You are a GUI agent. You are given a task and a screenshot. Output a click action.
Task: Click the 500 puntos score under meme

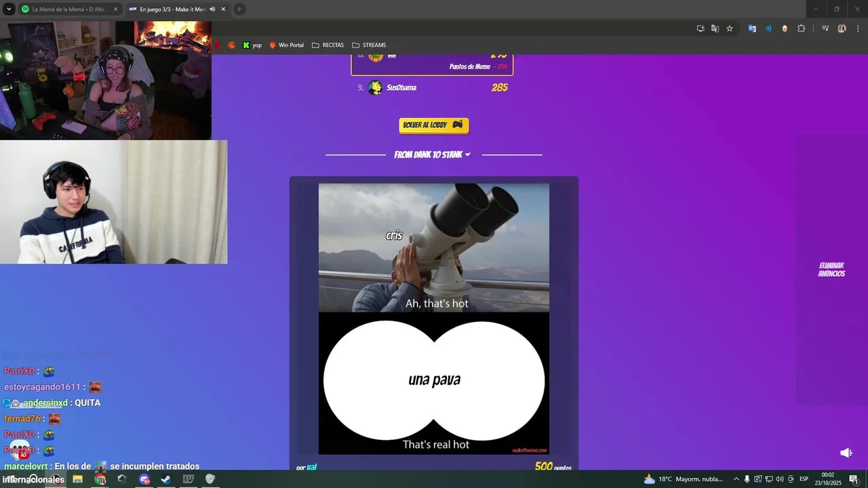pyautogui.click(x=553, y=467)
